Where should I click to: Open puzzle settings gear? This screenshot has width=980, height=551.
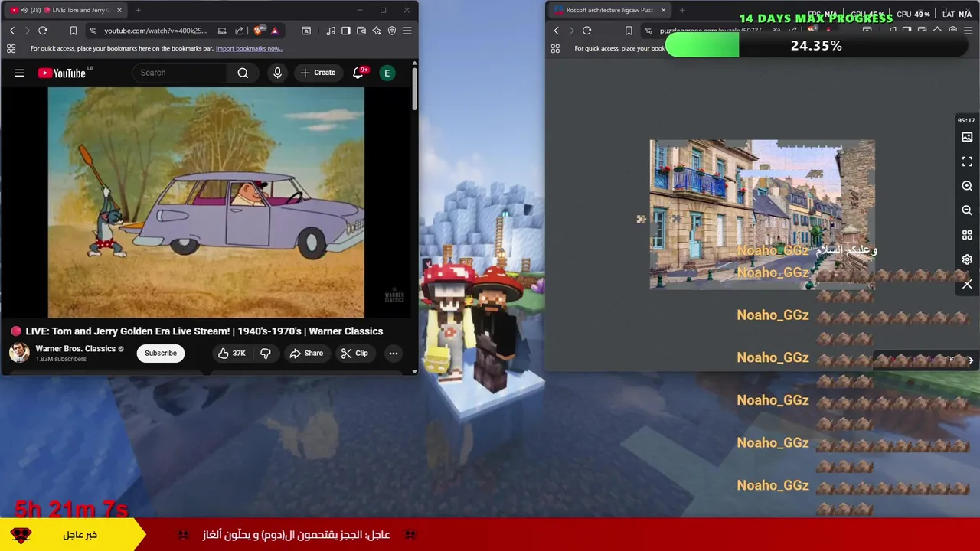coord(967,259)
